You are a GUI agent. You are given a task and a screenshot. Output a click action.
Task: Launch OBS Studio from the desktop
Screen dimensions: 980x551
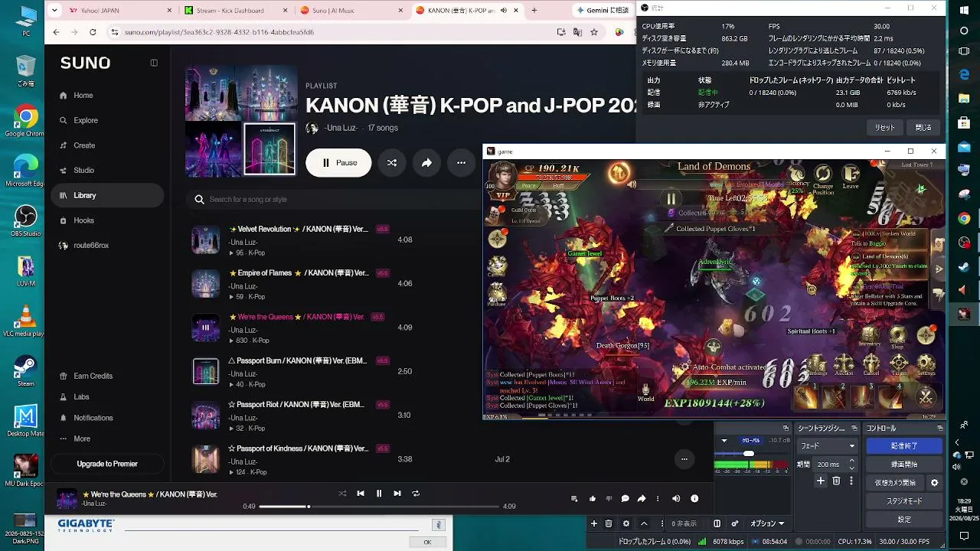26,220
